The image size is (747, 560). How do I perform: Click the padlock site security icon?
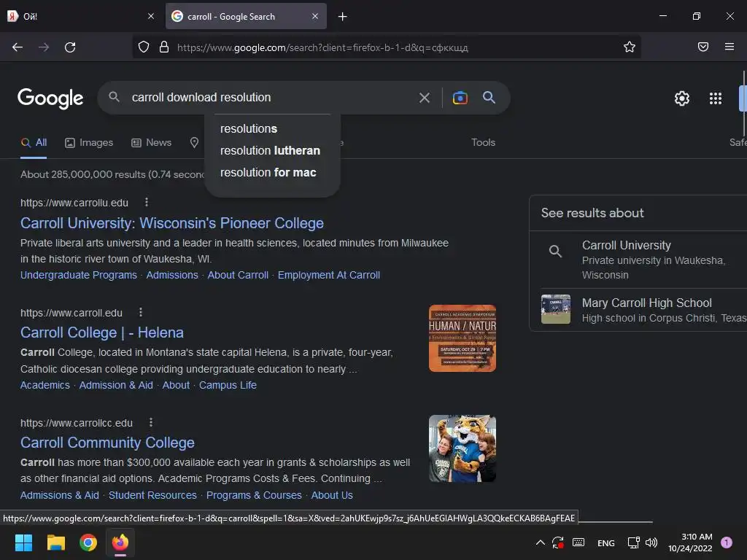point(164,47)
